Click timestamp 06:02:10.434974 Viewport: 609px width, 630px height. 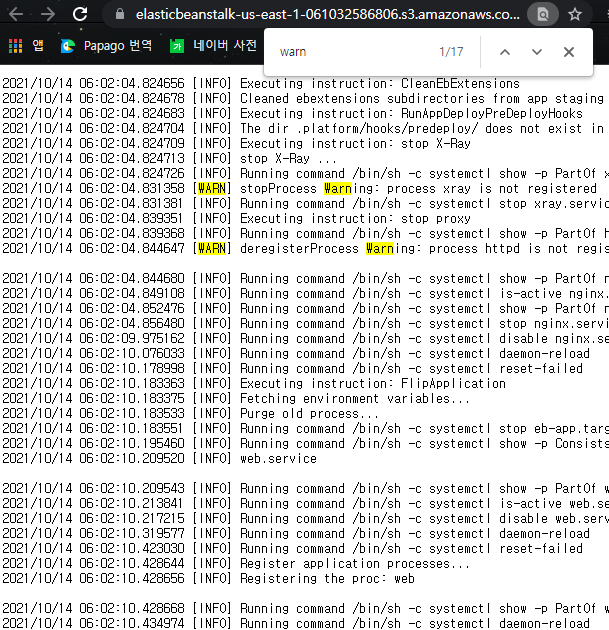tap(132, 623)
